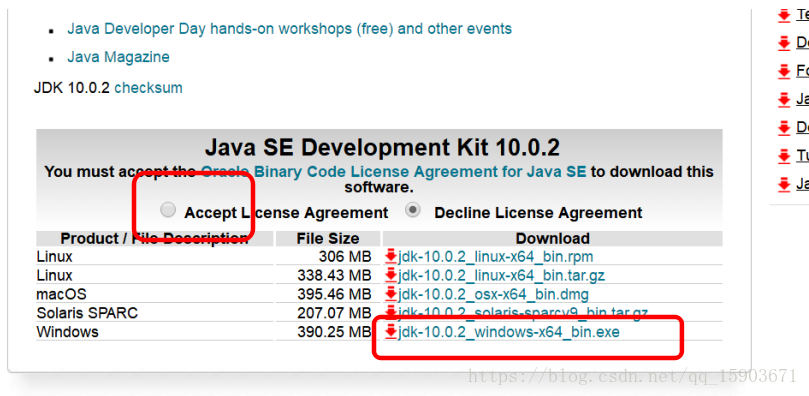Select Decline License Agreement radio button
Screen dimensions: 809x396
[x=413, y=210]
